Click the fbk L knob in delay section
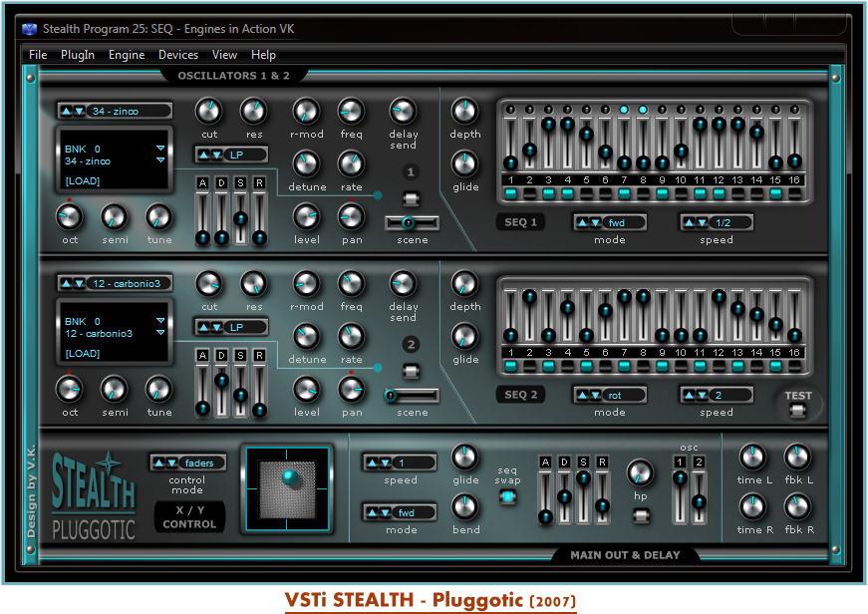This screenshot has height=614, width=868. [797, 458]
